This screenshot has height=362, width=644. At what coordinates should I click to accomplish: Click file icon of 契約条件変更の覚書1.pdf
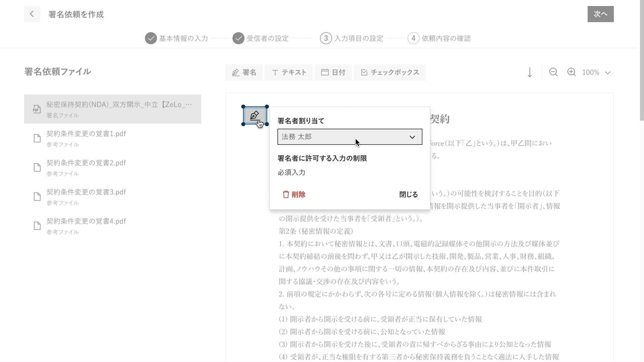click(x=37, y=138)
